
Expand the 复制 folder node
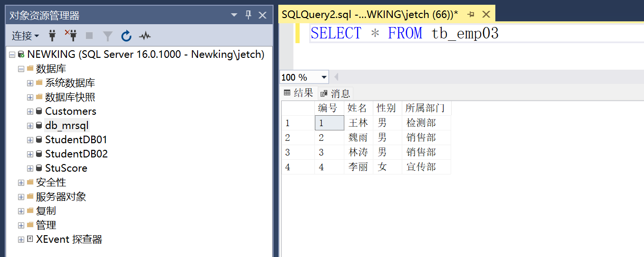pos(21,211)
